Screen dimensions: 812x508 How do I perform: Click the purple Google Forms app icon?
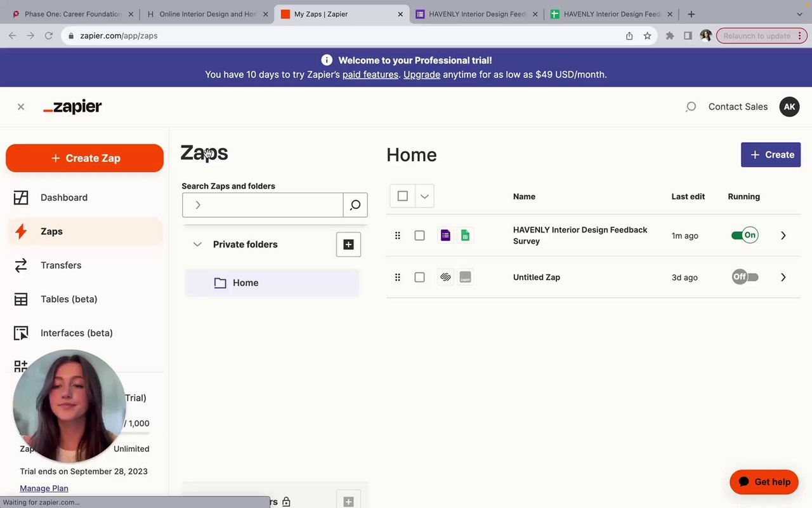445,236
